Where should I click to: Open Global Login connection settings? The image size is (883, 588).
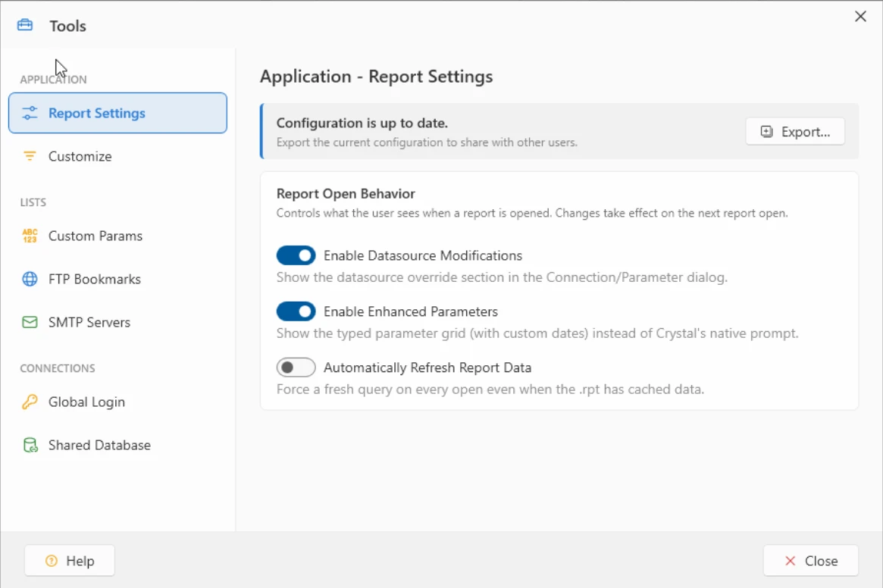(117, 402)
